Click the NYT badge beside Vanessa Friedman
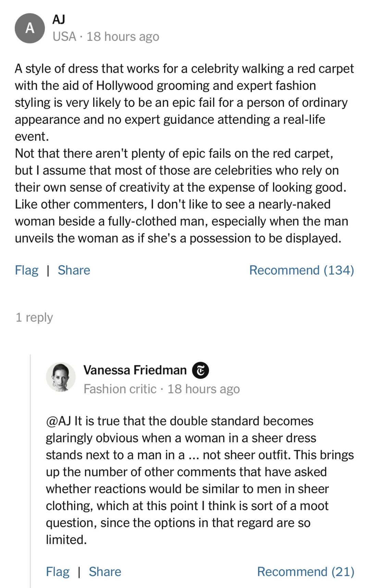The image size is (370, 588). pyautogui.click(x=200, y=370)
